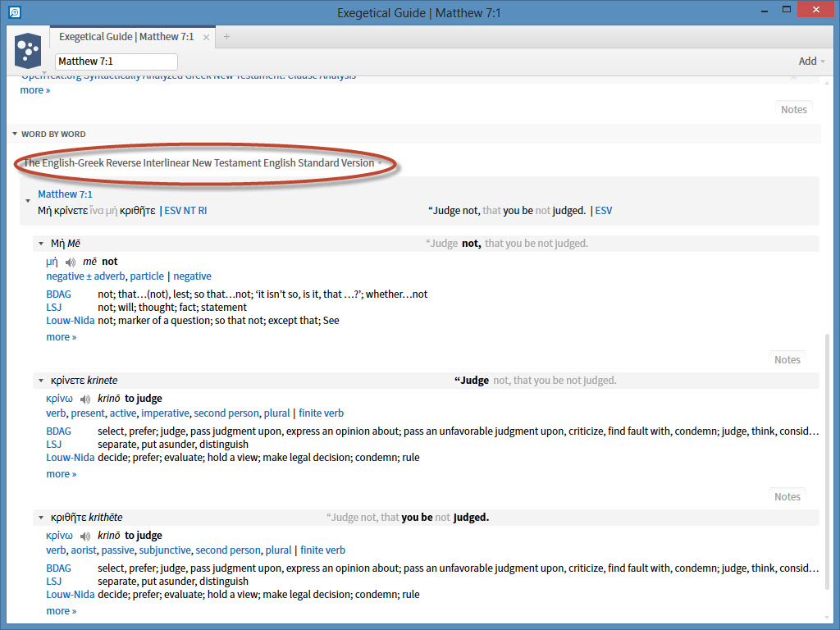
Task: Click the 'active' voice link
Action: pyautogui.click(x=123, y=413)
